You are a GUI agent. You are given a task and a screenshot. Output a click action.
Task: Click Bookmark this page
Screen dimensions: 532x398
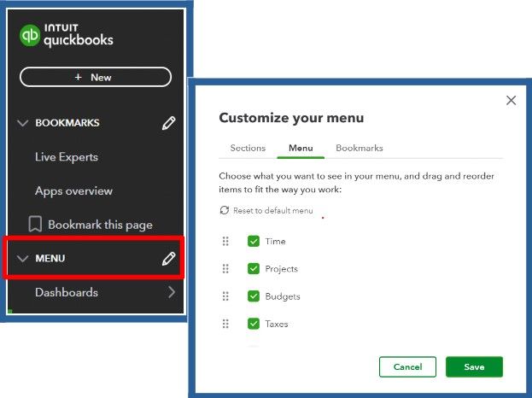click(91, 225)
